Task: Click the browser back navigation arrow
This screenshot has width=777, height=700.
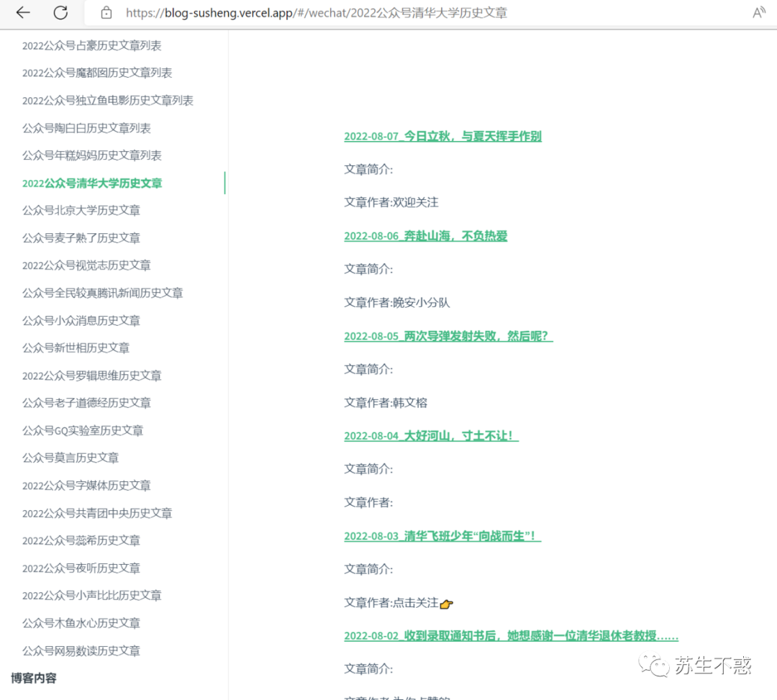Action: coord(22,12)
